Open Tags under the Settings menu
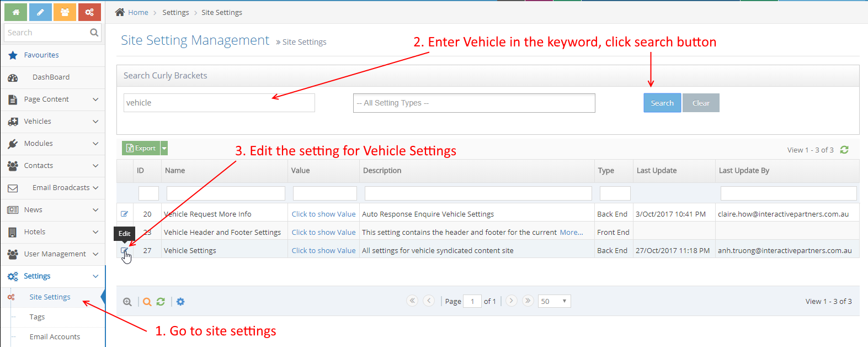This screenshot has height=347, width=868. click(x=37, y=317)
